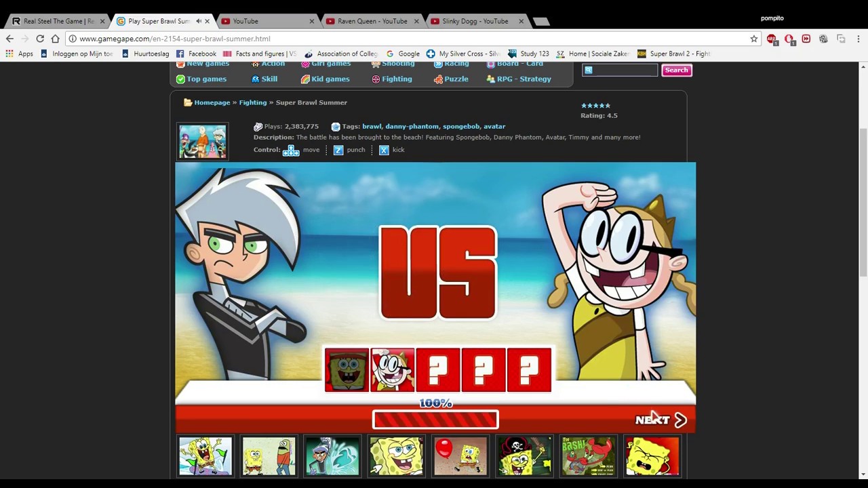
Task: Open the Apps bookmarks shortcut
Action: (19, 54)
